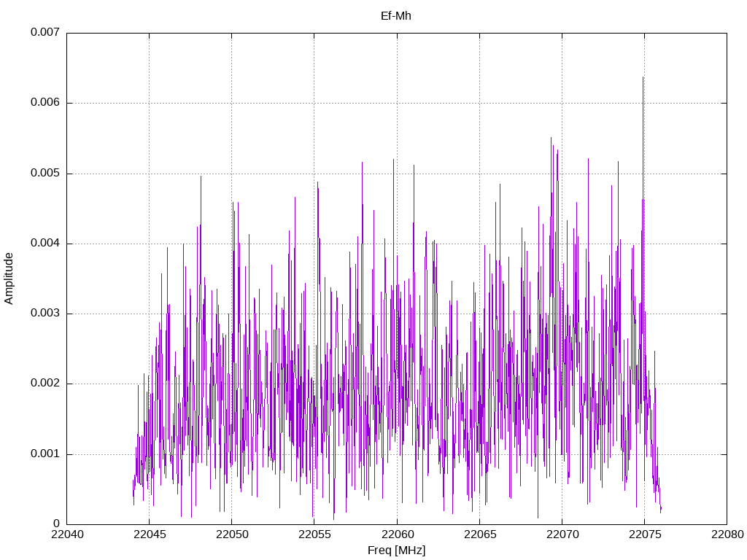Click the y-axis tick label 0.005
Image resolution: width=747 pixels, height=560 pixels.
[45, 173]
